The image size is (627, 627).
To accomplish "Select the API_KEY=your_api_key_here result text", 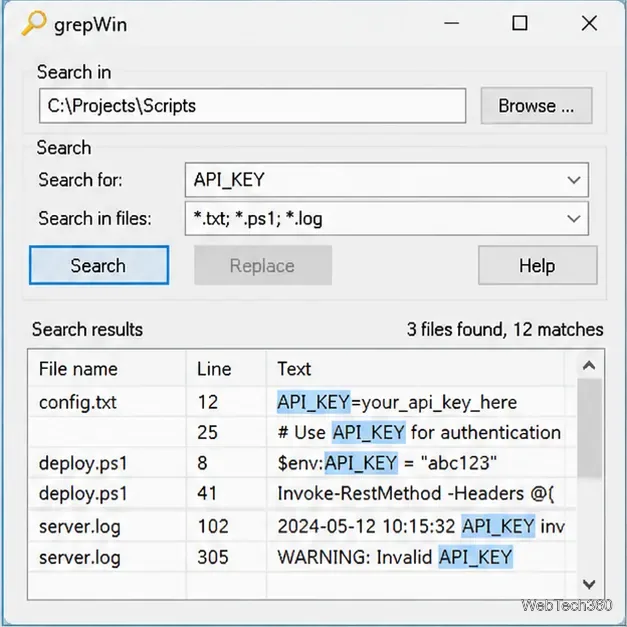I will tap(397, 402).
